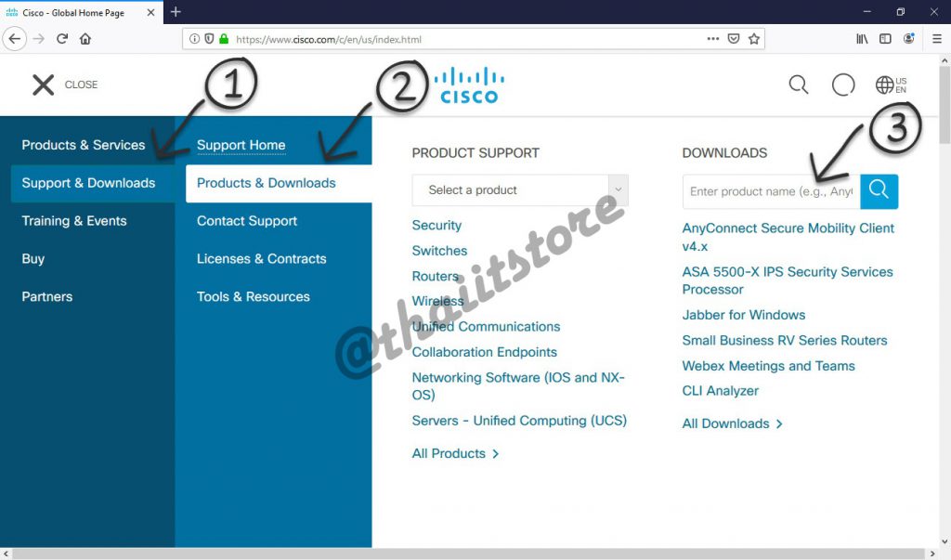Open the user profile circle icon
The image size is (951, 560).
843,85
